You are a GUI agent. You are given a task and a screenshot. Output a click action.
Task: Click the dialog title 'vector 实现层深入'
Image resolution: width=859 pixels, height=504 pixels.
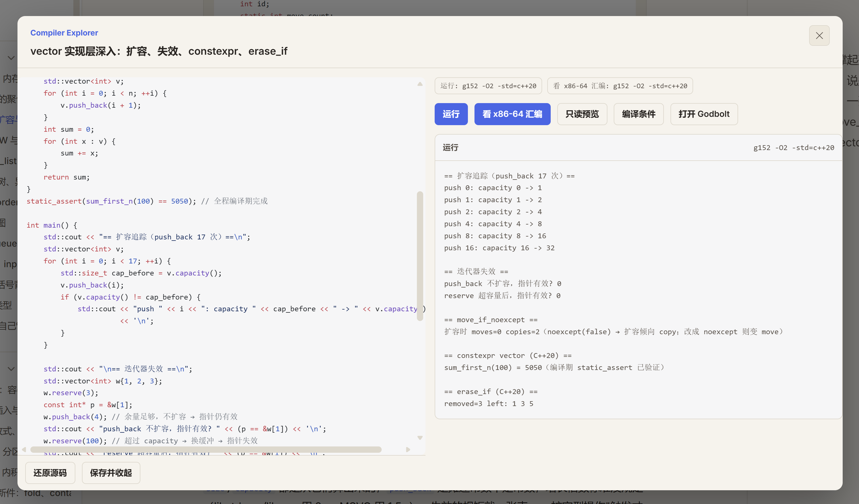pyautogui.click(x=159, y=51)
